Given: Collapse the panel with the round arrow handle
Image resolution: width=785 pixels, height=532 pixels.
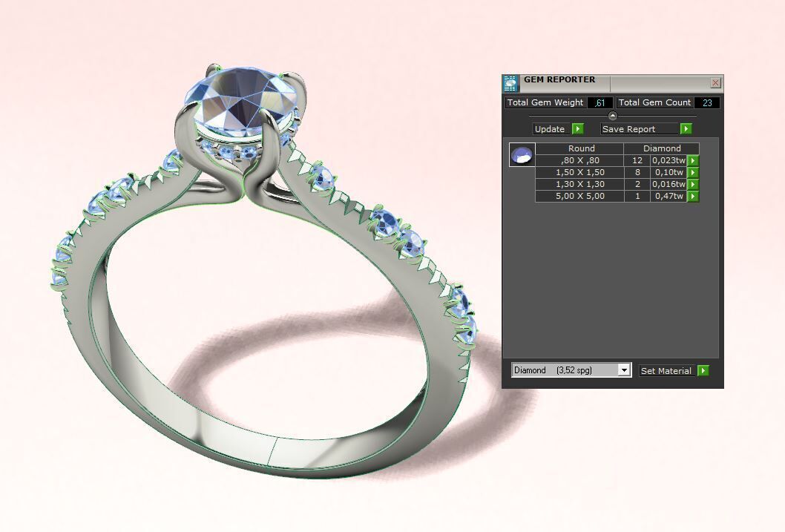Looking at the screenshot, I should point(612,116).
